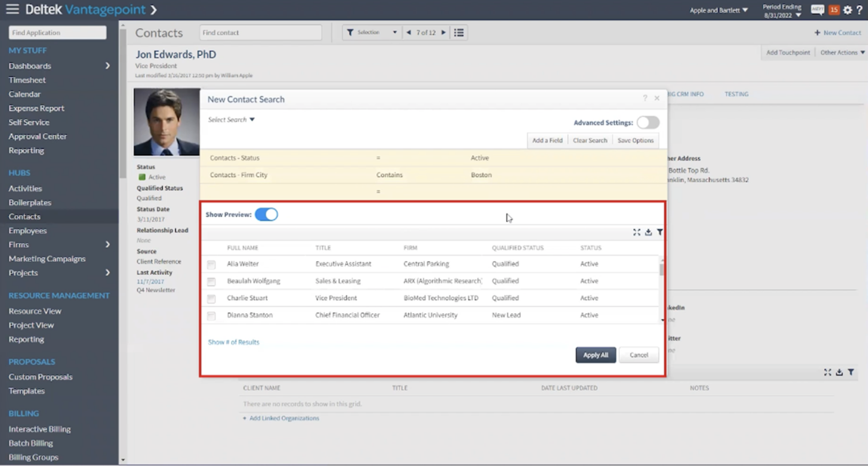
Task: Open Expense Report in sidebar
Action: tap(36, 108)
